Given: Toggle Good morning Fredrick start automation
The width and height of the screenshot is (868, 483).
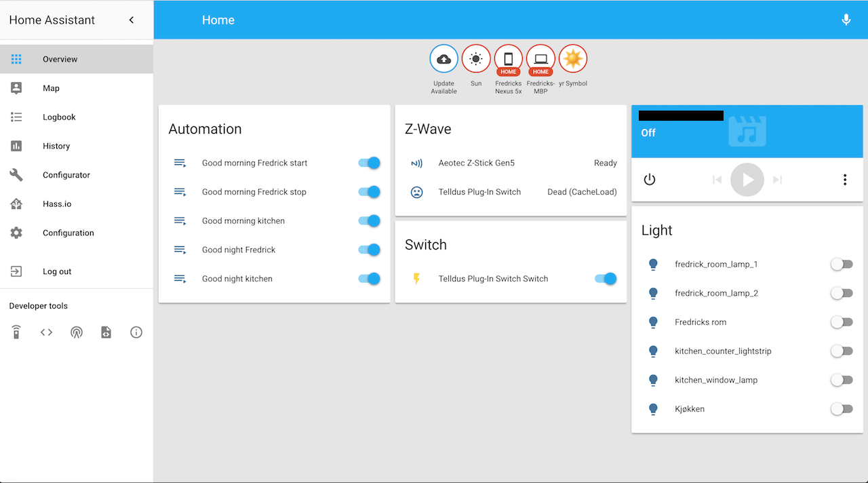Looking at the screenshot, I should [370, 163].
